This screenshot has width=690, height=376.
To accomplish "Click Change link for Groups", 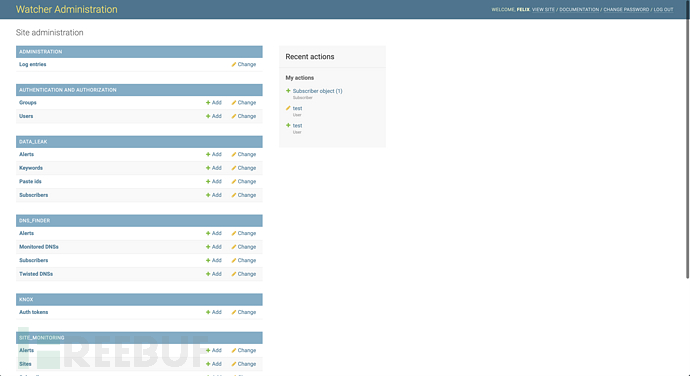I will 244,103.
